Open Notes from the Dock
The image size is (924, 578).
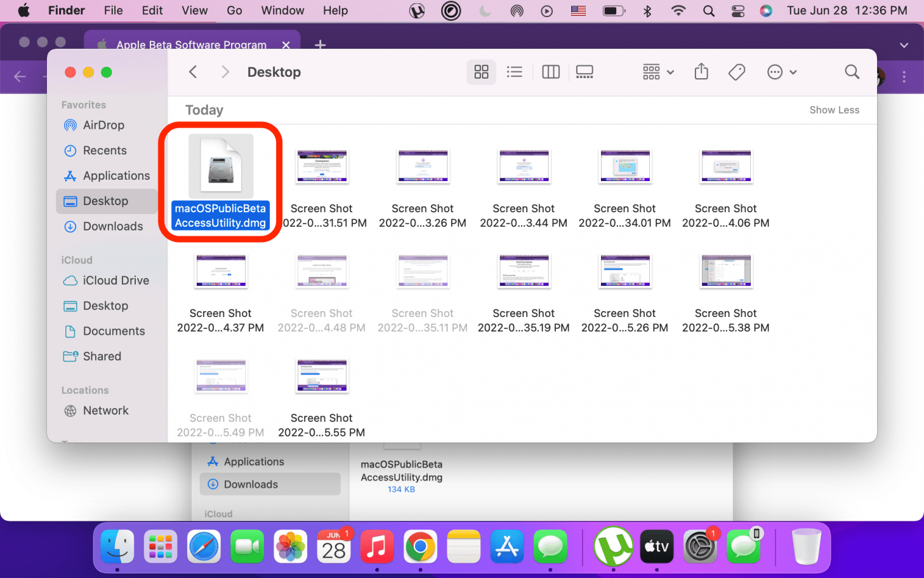[463, 546]
